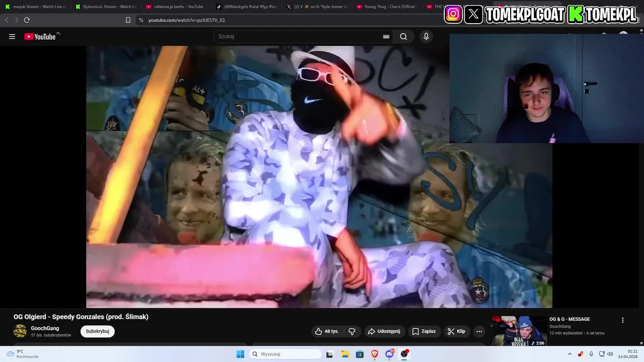Open OBS Studio from the taskbar
This screenshot has height=362, width=644.
[405, 354]
